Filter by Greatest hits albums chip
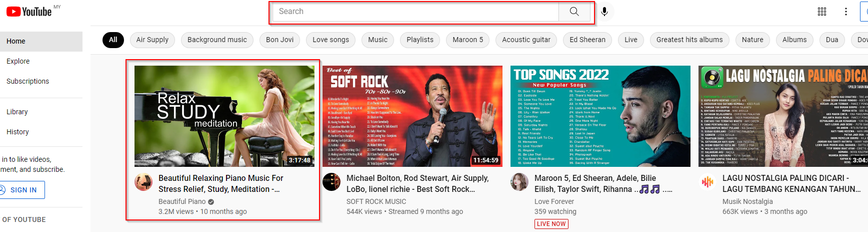 pyautogui.click(x=689, y=40)
